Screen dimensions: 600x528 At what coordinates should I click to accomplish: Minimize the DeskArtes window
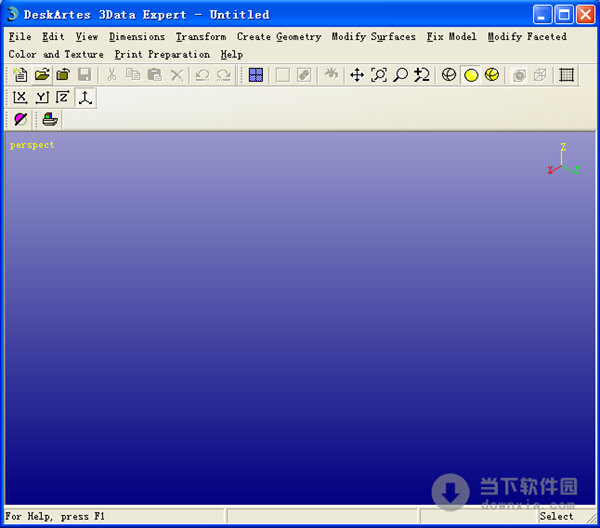coord(542,15)
